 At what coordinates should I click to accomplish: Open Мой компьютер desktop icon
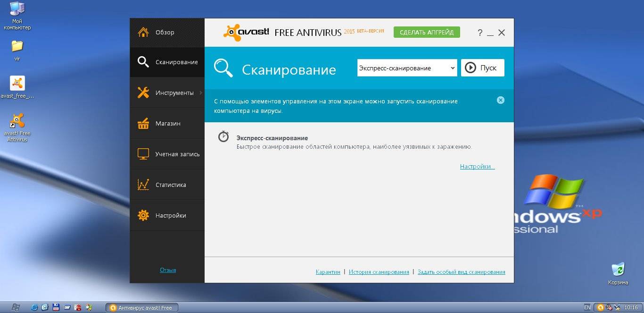pos(17,16)
